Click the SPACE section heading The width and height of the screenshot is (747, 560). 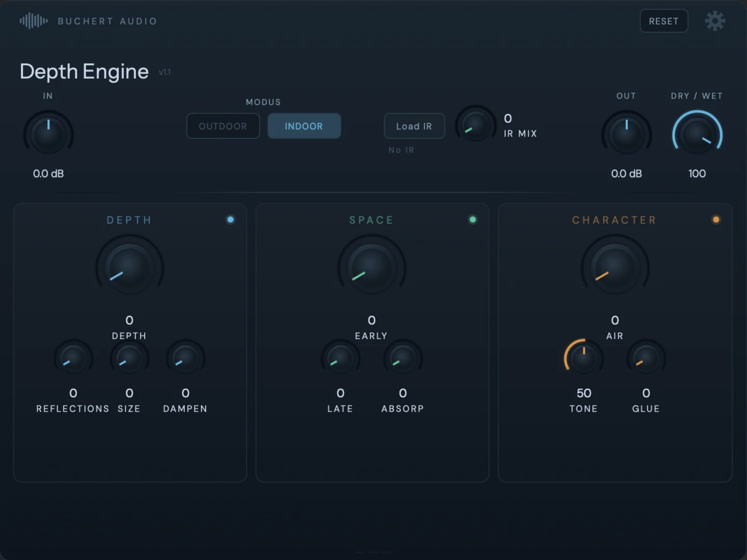tap(371, 220)
